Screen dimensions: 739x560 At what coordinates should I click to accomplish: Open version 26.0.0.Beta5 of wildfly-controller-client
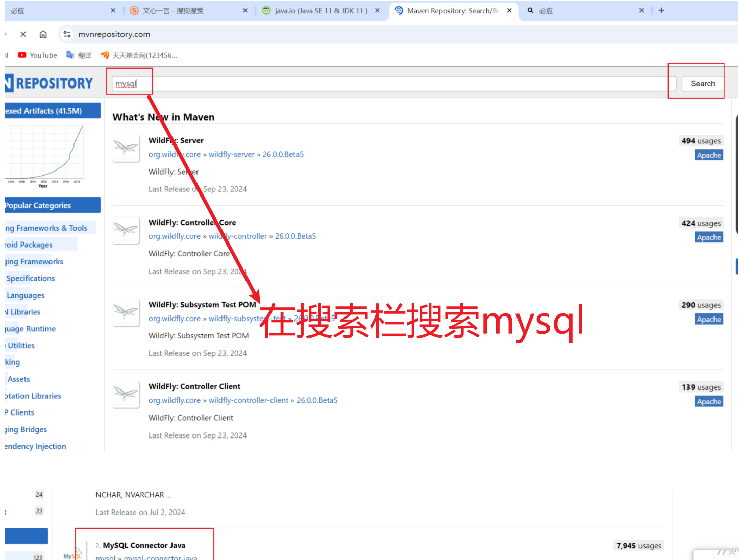[317, 401]
